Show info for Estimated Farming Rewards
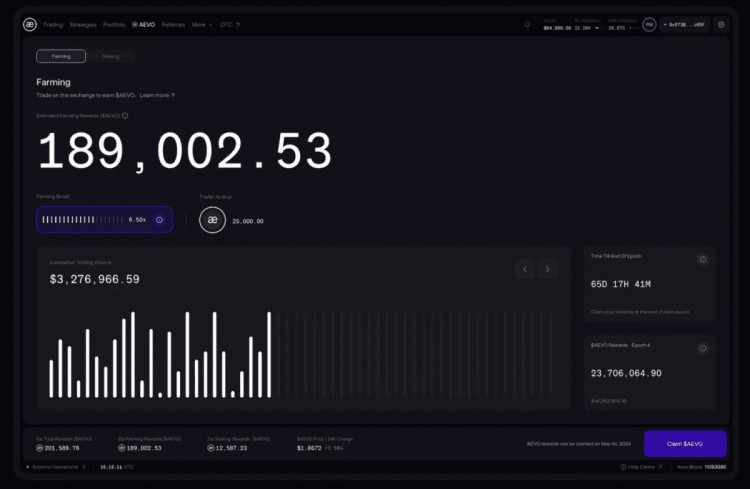 (125, 116)
